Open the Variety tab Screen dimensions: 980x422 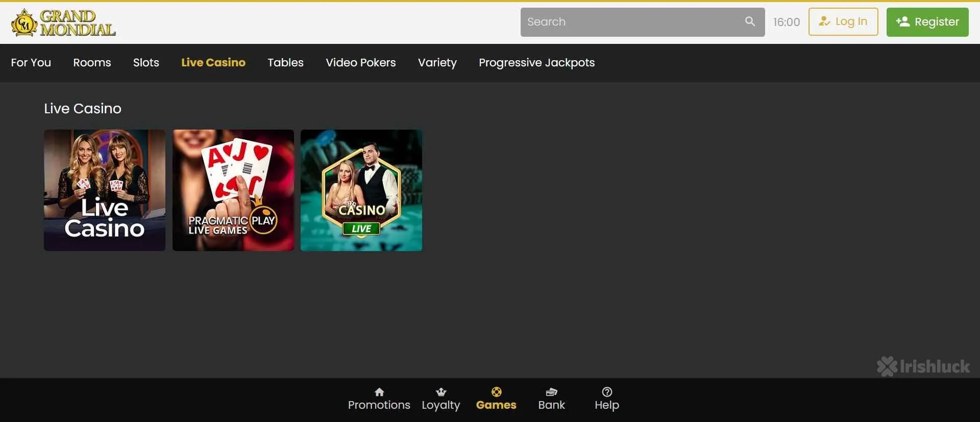click(437, 63)
